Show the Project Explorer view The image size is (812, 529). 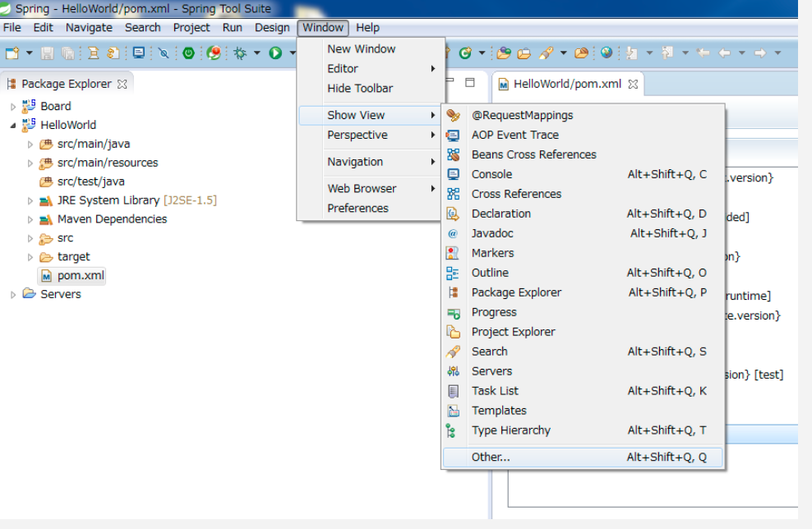pyautogui.click(x=583, y=331)
